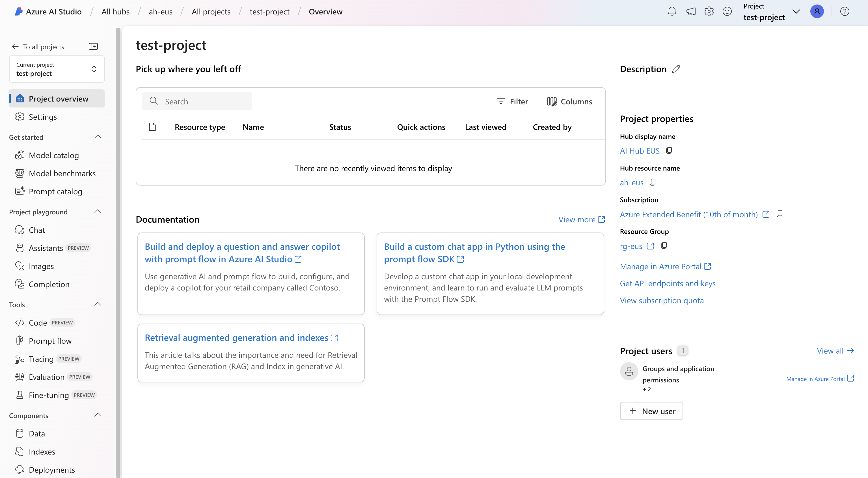Collapse the Get started section

(98, 137)
